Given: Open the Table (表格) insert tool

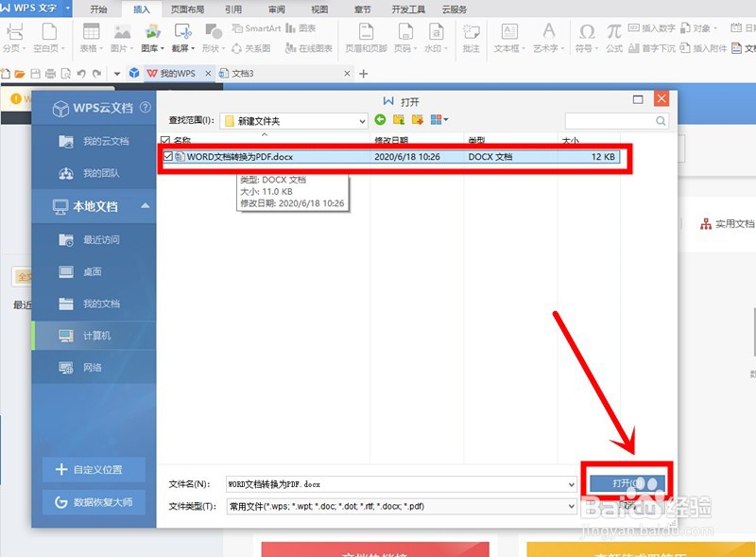Looking at the screenshot, I should (91, 37).
